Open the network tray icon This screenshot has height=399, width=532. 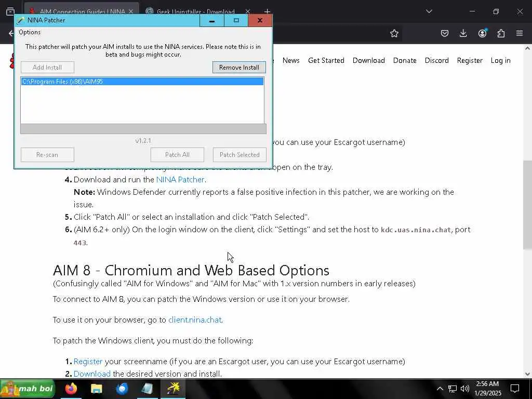pos(453,389)
